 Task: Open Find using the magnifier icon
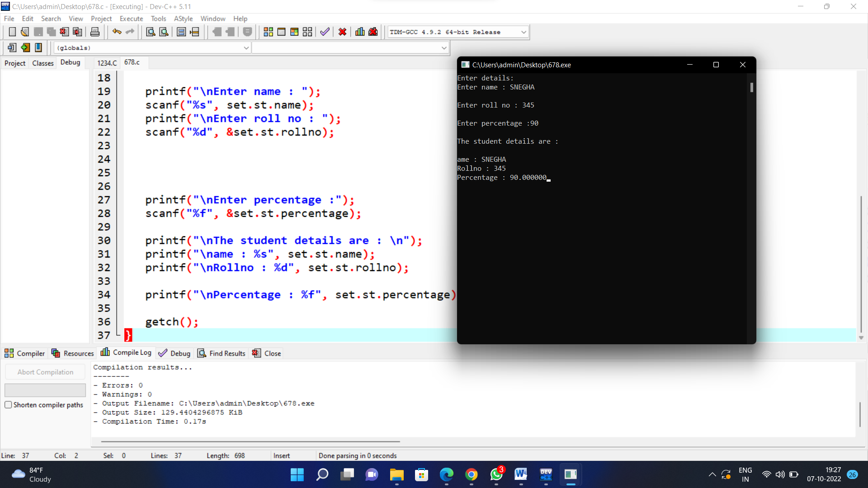tap(150, 32)
